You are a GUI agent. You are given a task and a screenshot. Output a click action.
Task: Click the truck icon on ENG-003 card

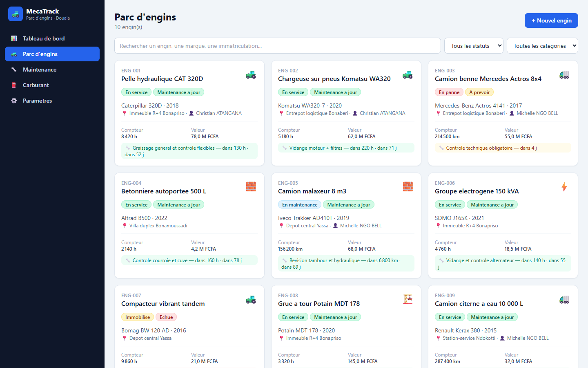coord(564,75)
